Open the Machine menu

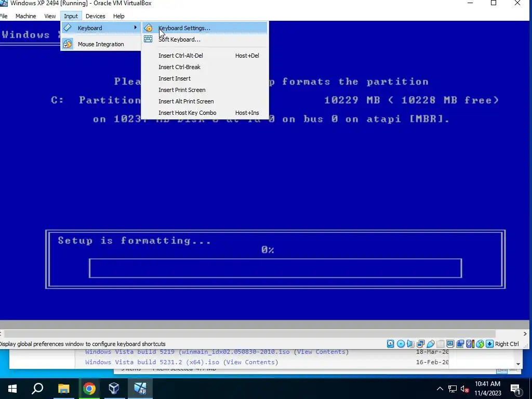(x=26, y=16)
